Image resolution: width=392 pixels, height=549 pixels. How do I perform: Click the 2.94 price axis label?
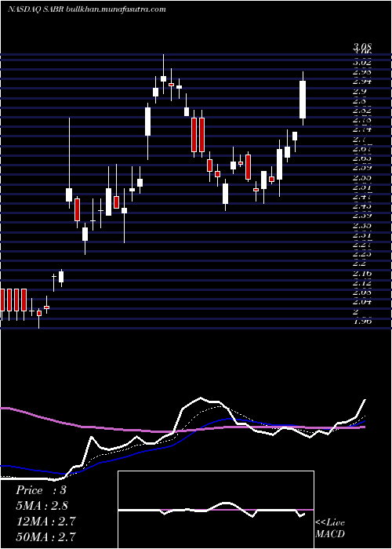coord(362,82)
